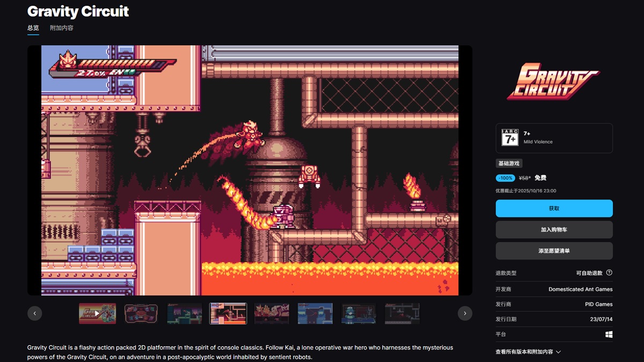Open the refund type help icon

[x=609, y=273]
